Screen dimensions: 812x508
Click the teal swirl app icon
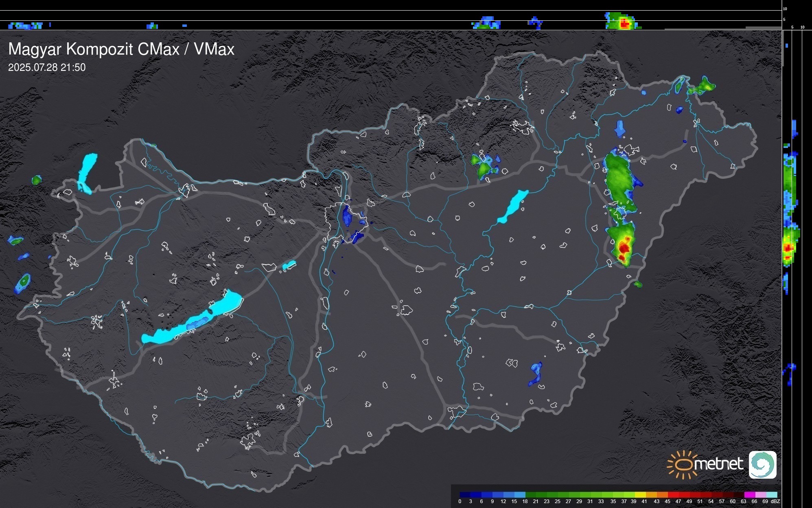tap(762, 464)
